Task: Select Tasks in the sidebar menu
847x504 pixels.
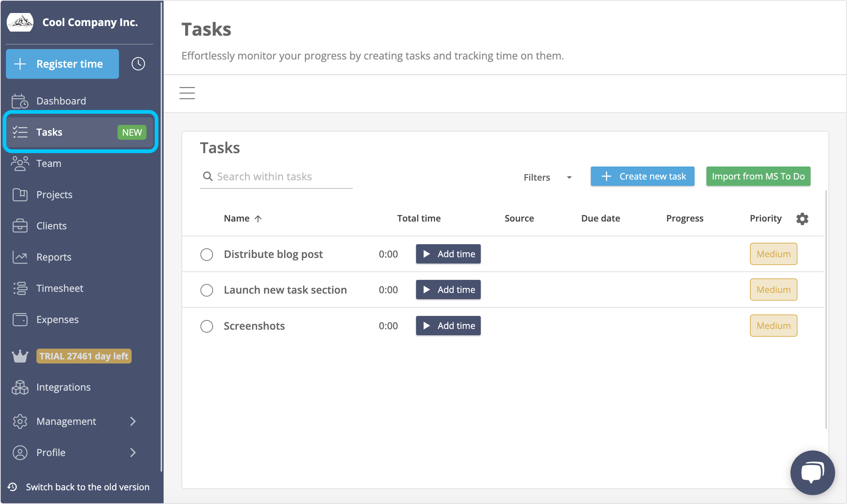Action: click(49, 132)
